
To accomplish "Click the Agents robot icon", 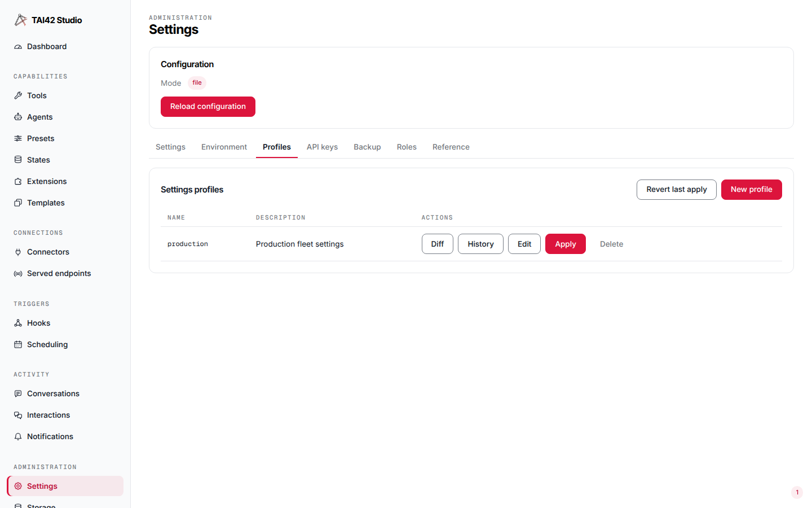I will 18,117.
